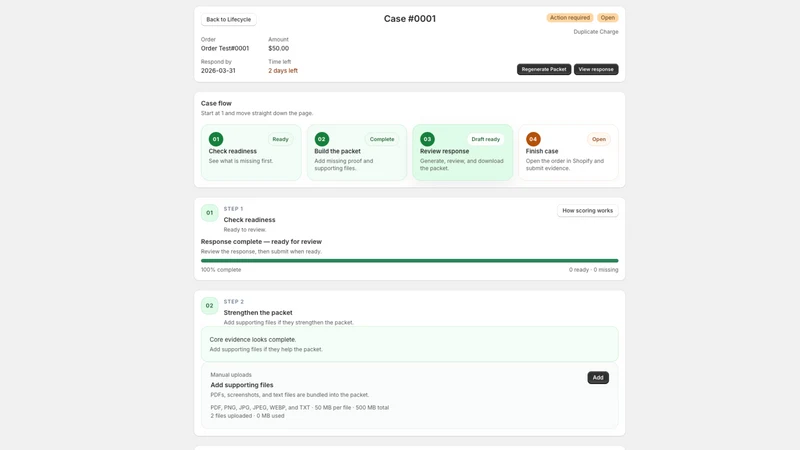800x450 pixels.
Task: Select the Check readiness flow card
Action: [251, 152]
